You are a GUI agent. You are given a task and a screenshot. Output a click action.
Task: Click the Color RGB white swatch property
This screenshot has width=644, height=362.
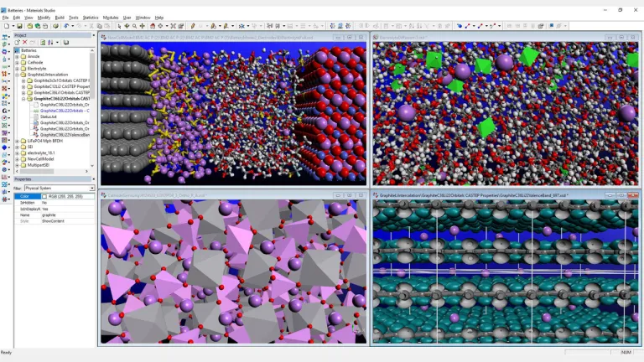click(x=69, y=196)
